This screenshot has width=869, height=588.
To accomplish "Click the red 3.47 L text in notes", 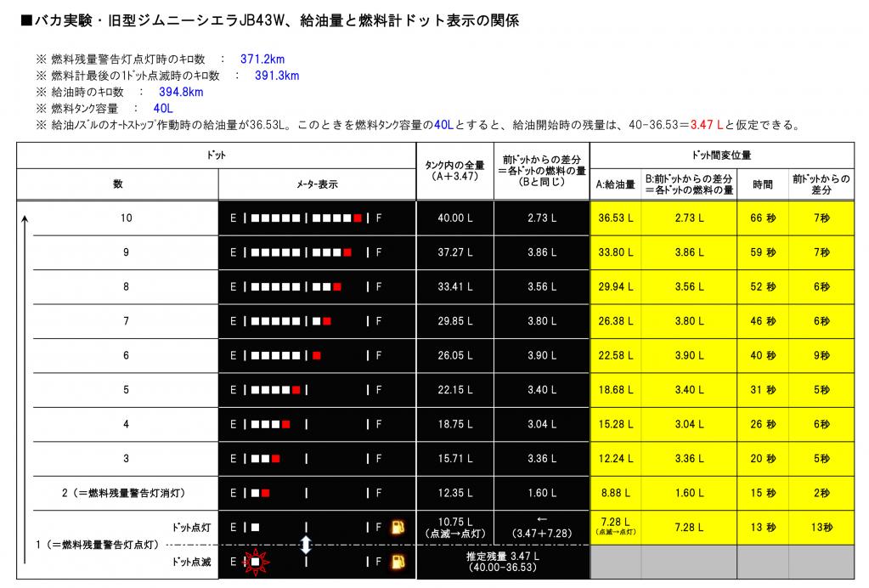I will (x=706, y=125).
